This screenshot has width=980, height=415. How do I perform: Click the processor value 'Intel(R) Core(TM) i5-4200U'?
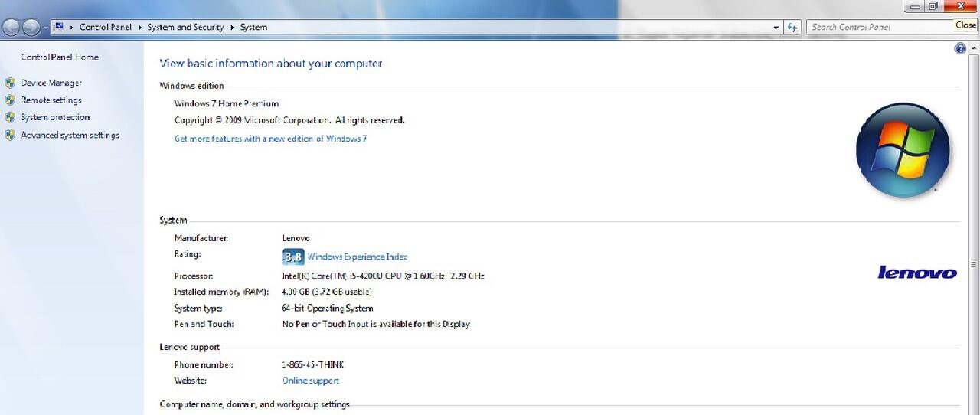(x=383, y=276)
